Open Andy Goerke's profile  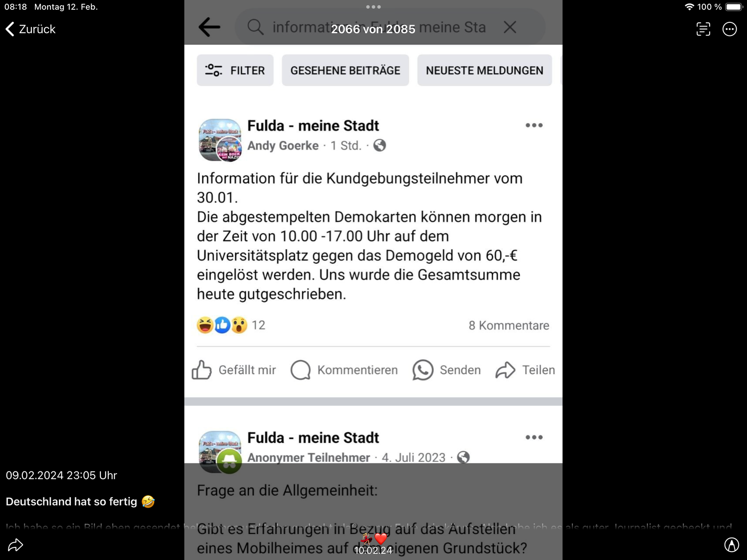tap(283, 146)
